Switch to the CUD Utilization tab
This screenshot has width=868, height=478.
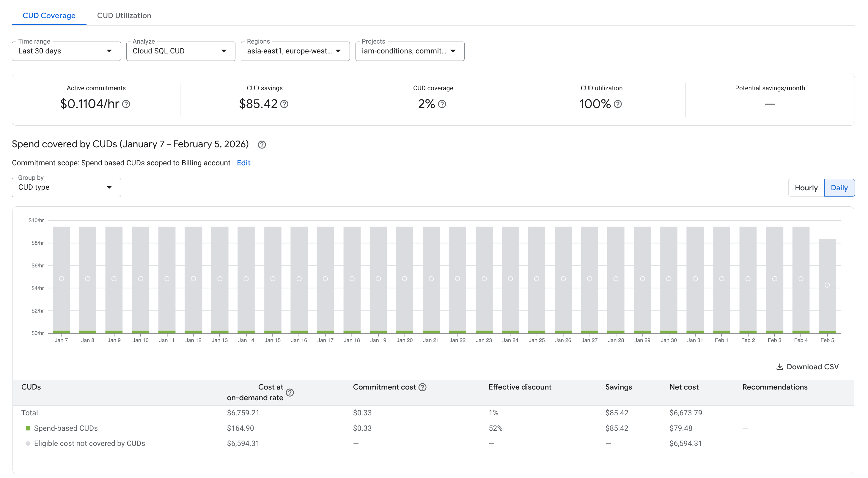[x=124, y=15]
